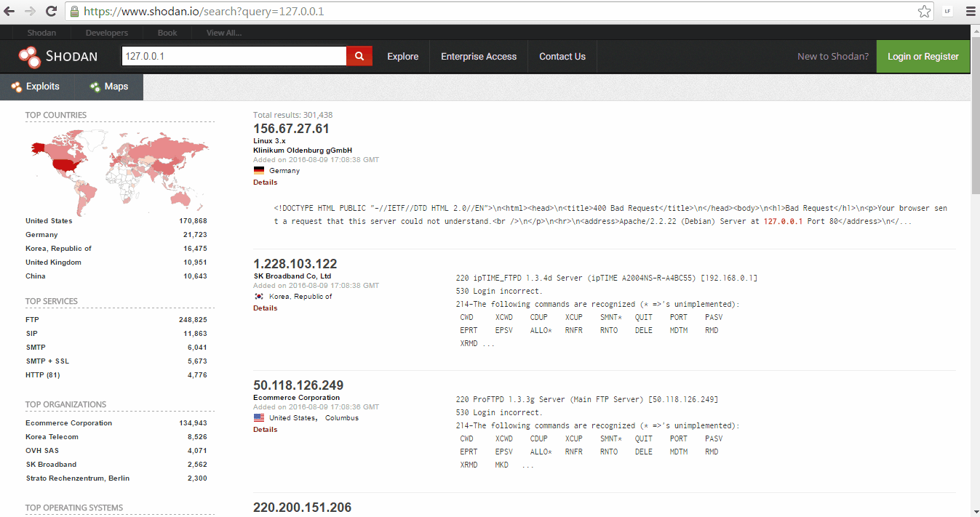Click the browser back arrow
The image size is (980, 517).
pos(9,11)
